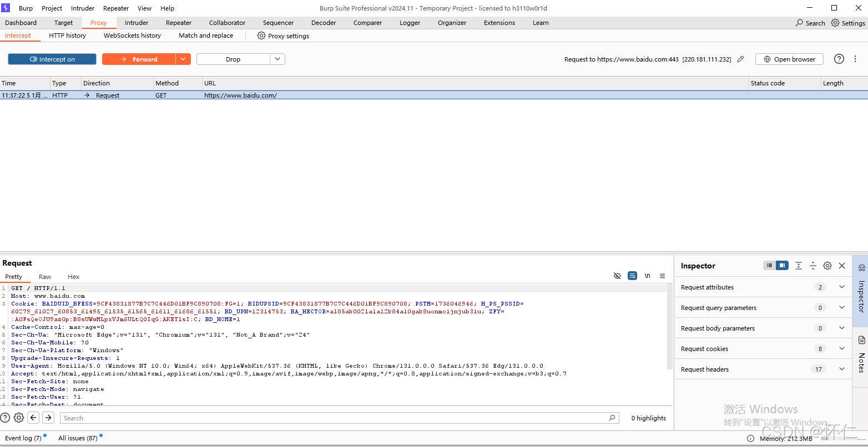The image size is (868, 447).
Task: Toggle the Intercept on button
Action: click(x=52, y=59)
